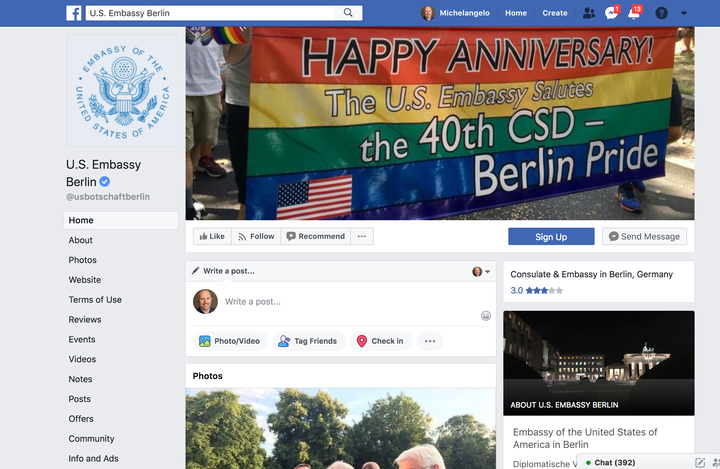Click the search magnifier icon
Viewport: 720px width, 469px height.
point(348,13)
